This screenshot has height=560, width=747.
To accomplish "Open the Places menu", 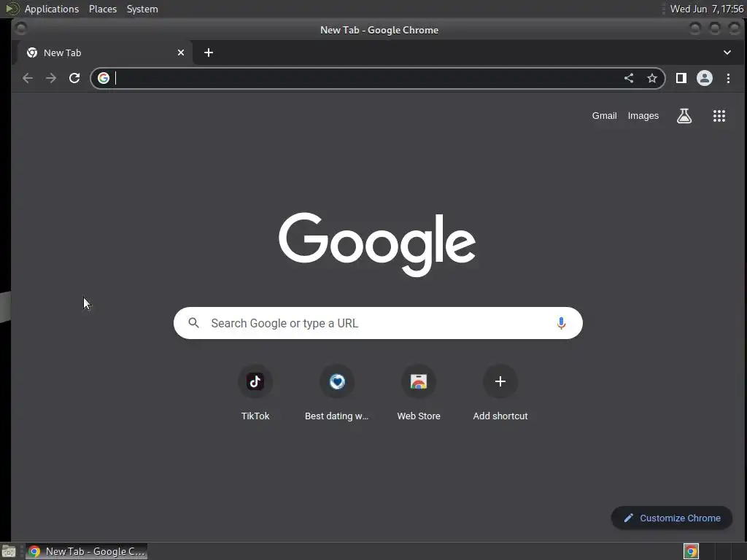I will 102,9.
